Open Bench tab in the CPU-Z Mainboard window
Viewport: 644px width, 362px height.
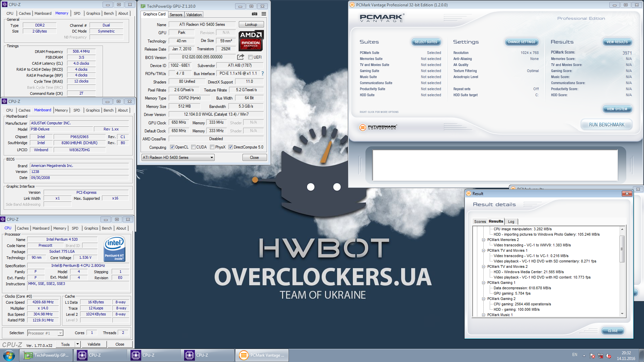(x=108, y=110)
